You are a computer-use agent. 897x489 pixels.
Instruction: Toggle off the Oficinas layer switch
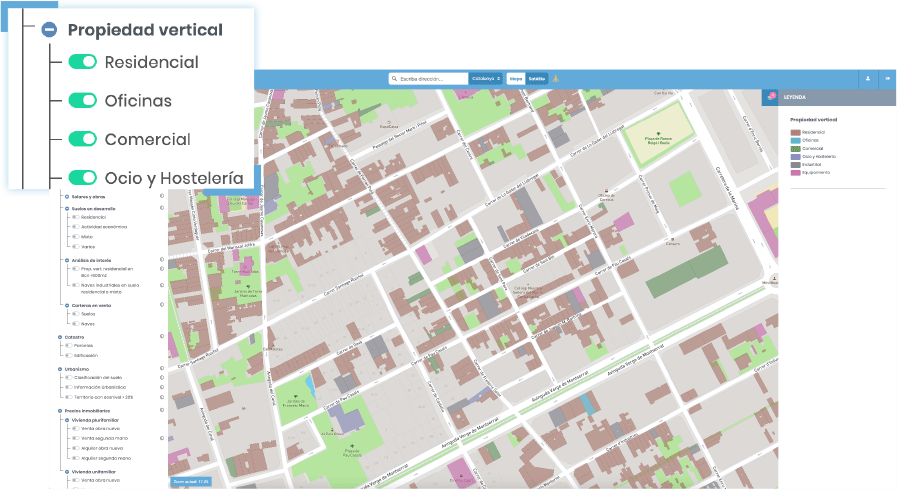(x=83, y=101)
